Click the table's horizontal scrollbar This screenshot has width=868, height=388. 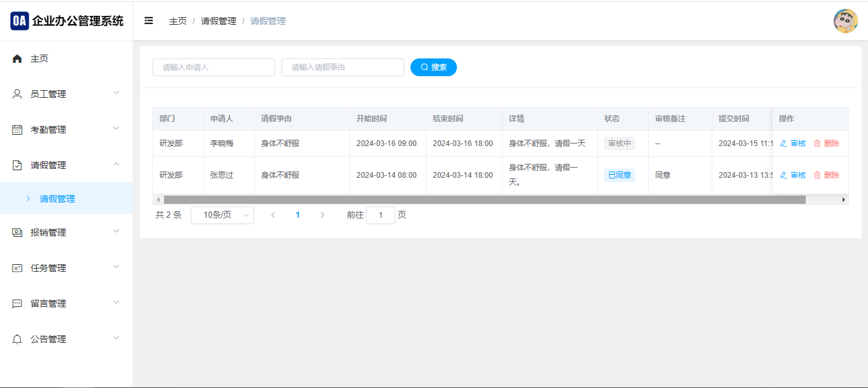click(x=483, y=199)
